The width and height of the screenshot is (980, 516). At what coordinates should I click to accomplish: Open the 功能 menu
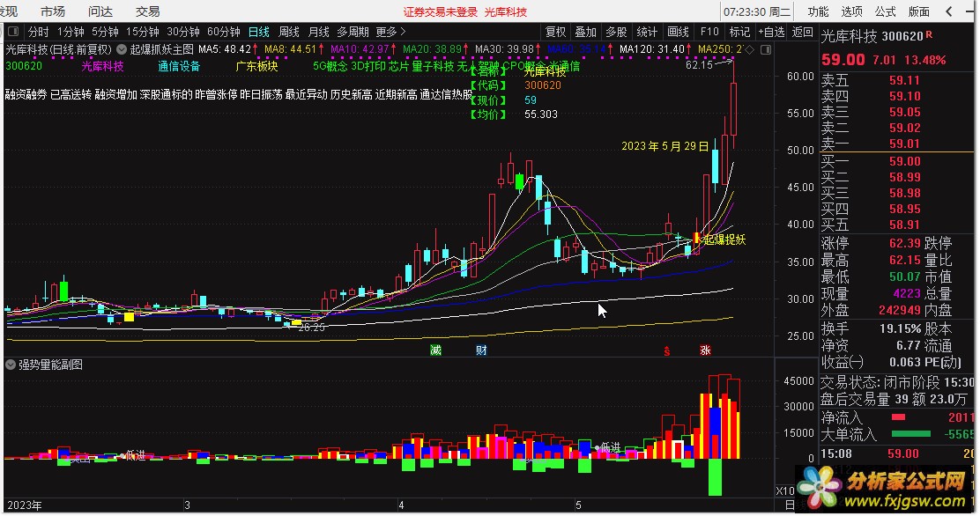coord(818,11)
